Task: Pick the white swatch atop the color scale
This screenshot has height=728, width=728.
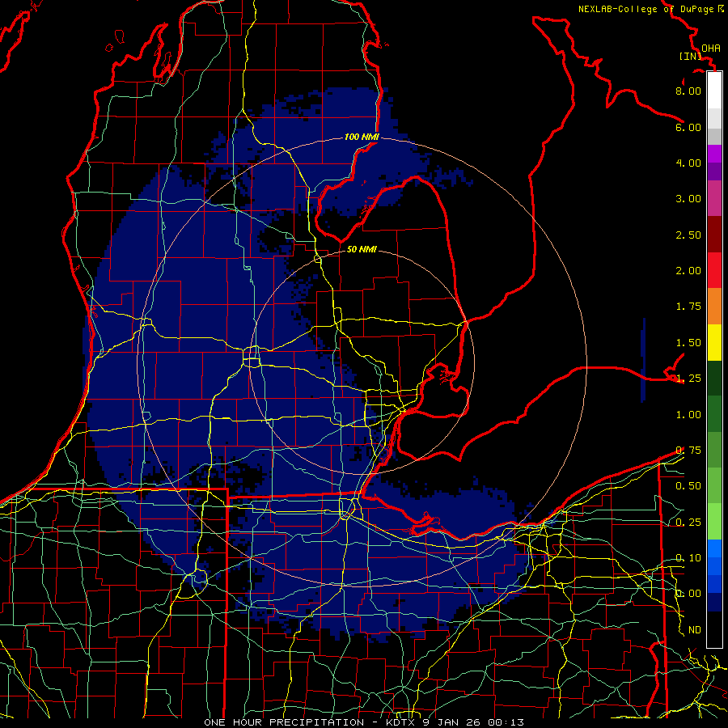Action: pos(714,91)
